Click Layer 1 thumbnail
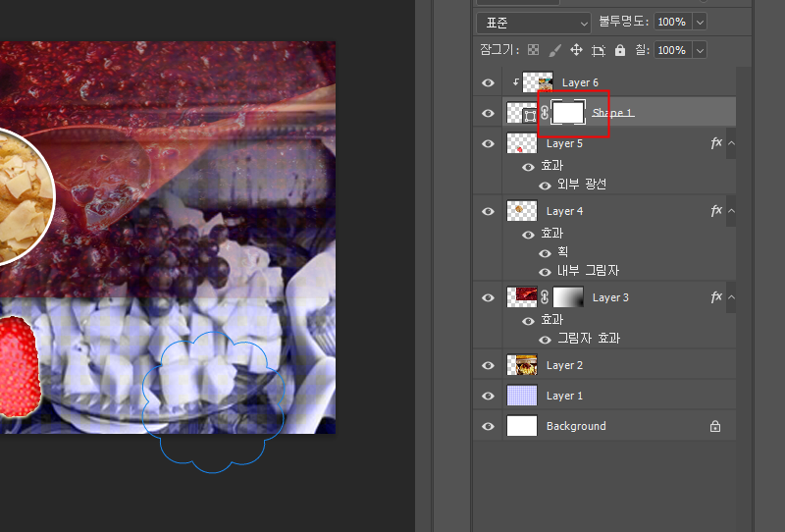 coord(522,396)
